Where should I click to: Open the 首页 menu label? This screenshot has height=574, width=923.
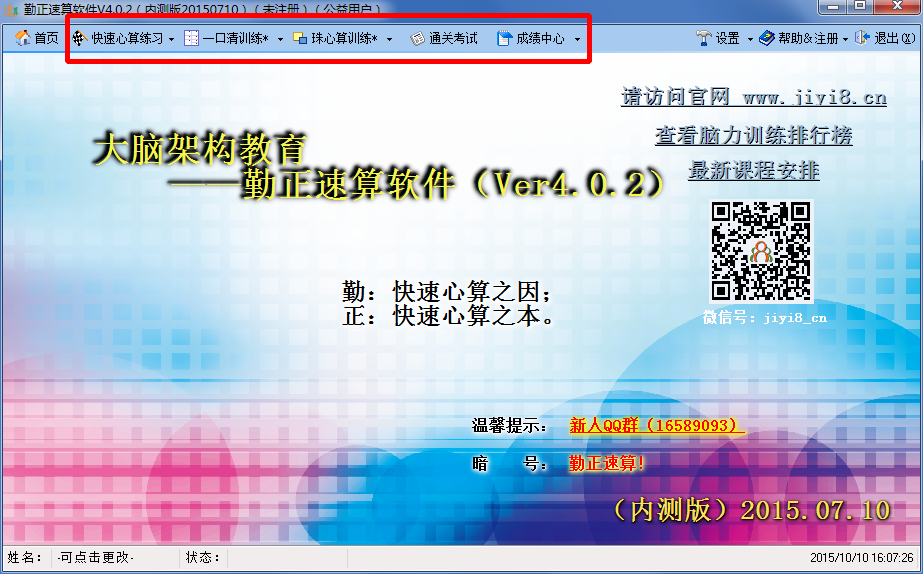pos(47,38)
